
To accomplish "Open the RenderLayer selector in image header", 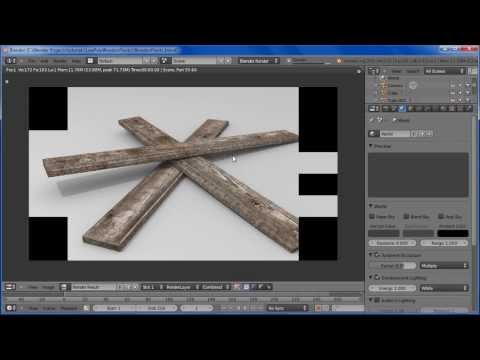I will tap(180, 287).
